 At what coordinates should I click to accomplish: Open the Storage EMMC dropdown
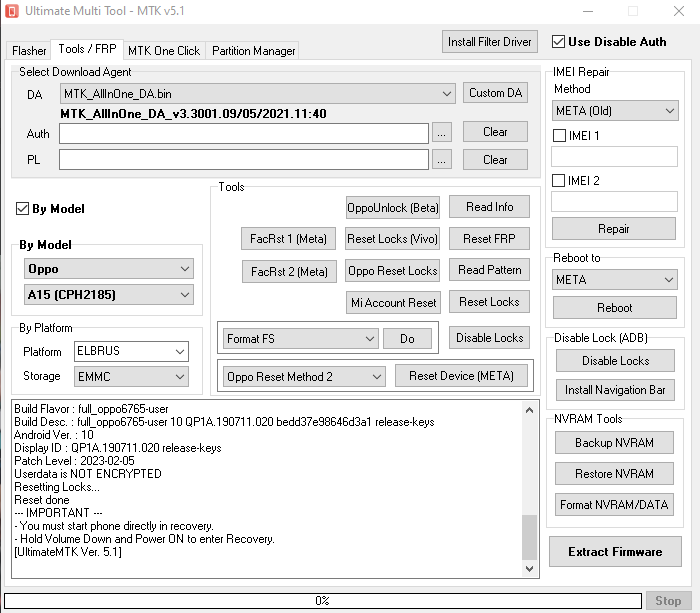pos(131,376)
